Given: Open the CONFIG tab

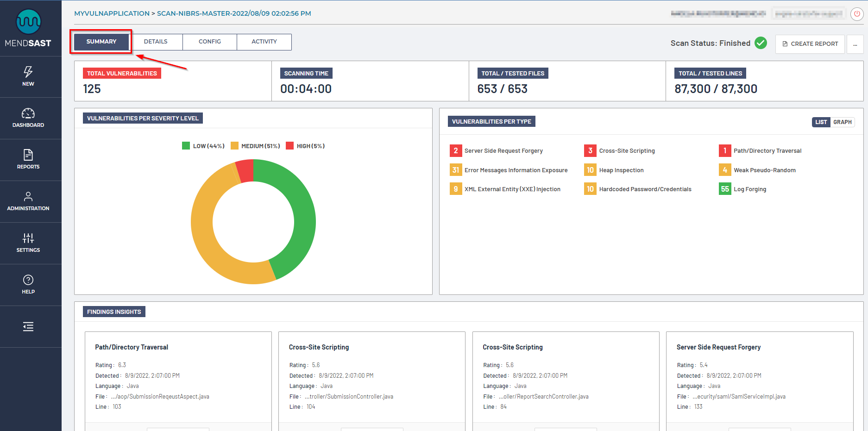Looking at the screenshot, I should pyautogui.click(x=210, y=42).
